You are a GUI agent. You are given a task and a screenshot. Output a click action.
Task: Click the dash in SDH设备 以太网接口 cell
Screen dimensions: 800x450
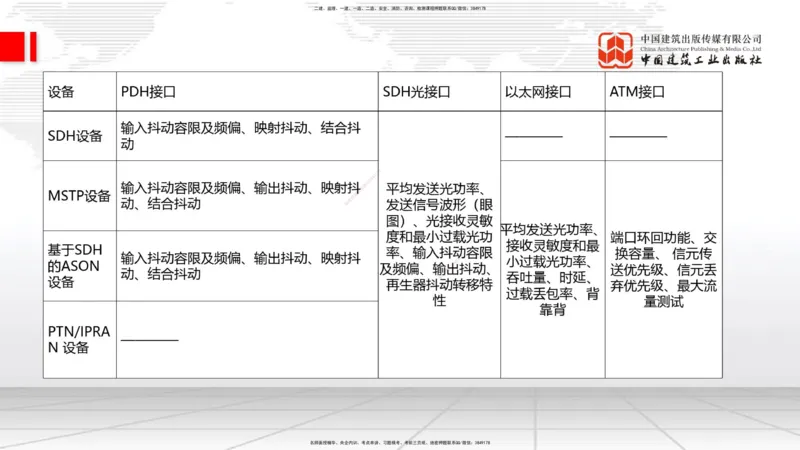click(534, 136)
